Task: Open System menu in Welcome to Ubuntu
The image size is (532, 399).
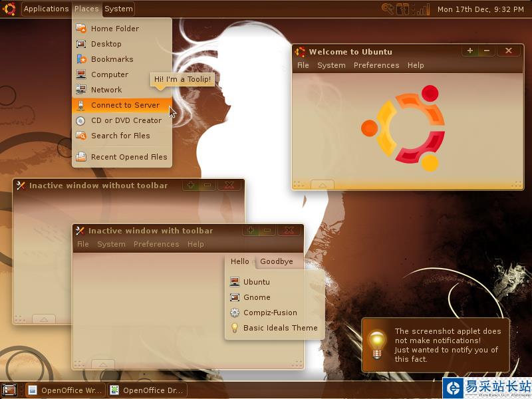Action: (331, 65)
